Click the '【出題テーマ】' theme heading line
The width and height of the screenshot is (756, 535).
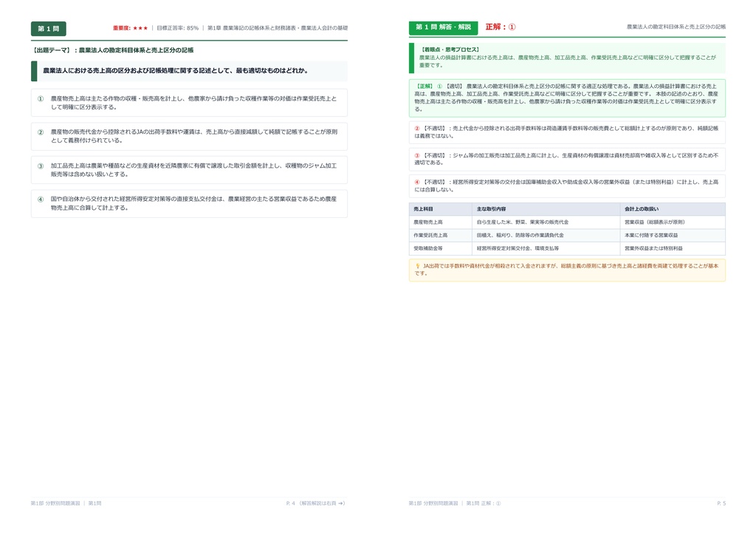pyautogui.click(x=113, y=50)
